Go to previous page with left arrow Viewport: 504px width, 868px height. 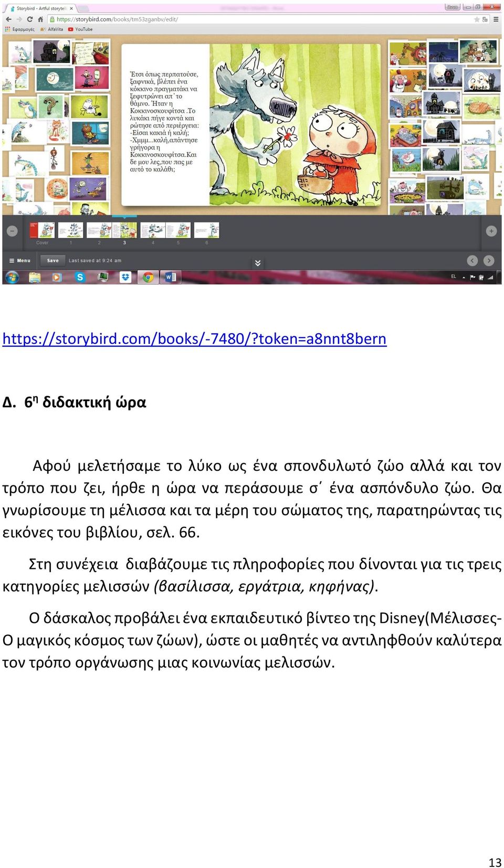coord(472,260)
